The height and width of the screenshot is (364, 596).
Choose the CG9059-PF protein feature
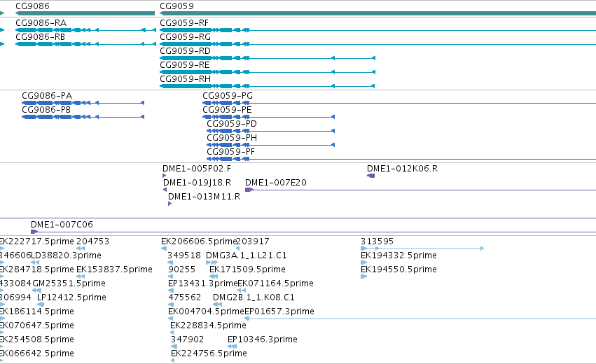click(x=230, y=152)
